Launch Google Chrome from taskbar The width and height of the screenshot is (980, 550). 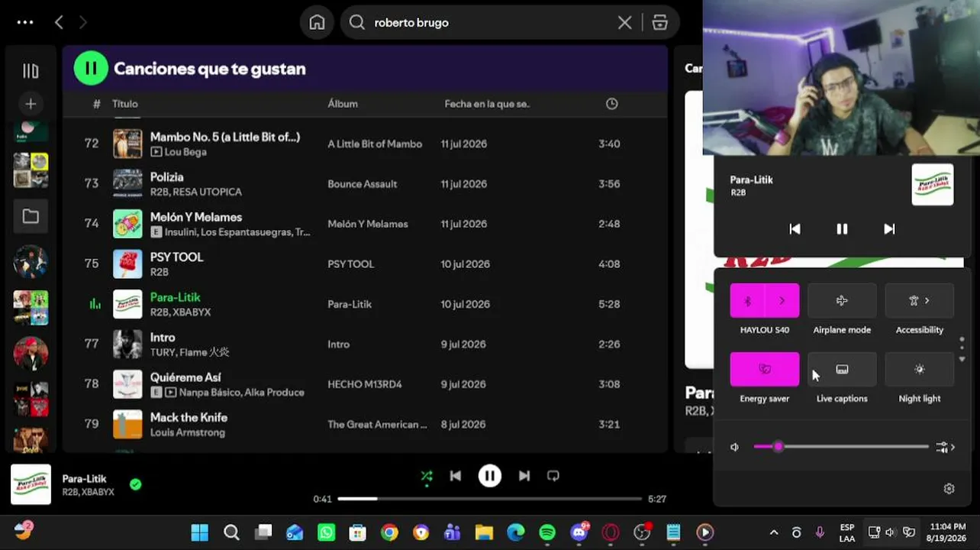point(389,532)
